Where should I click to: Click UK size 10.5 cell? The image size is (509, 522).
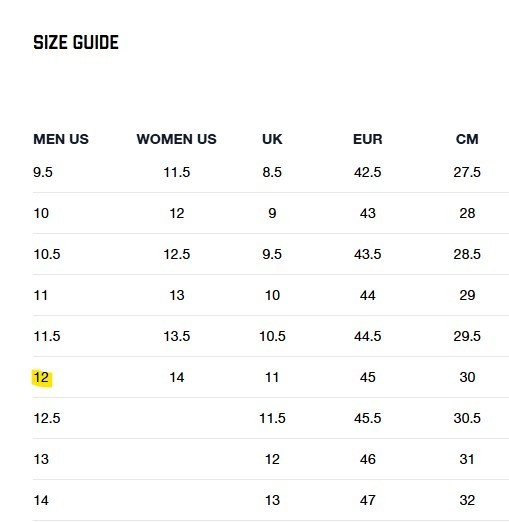click(272, 336)
